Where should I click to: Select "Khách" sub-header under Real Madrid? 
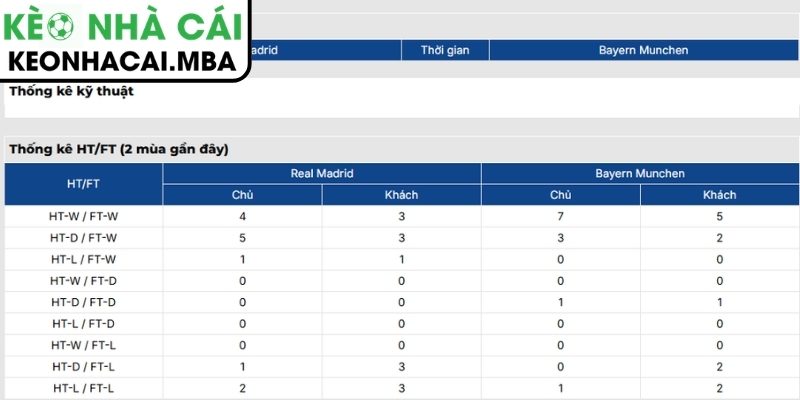pos(401,195)
